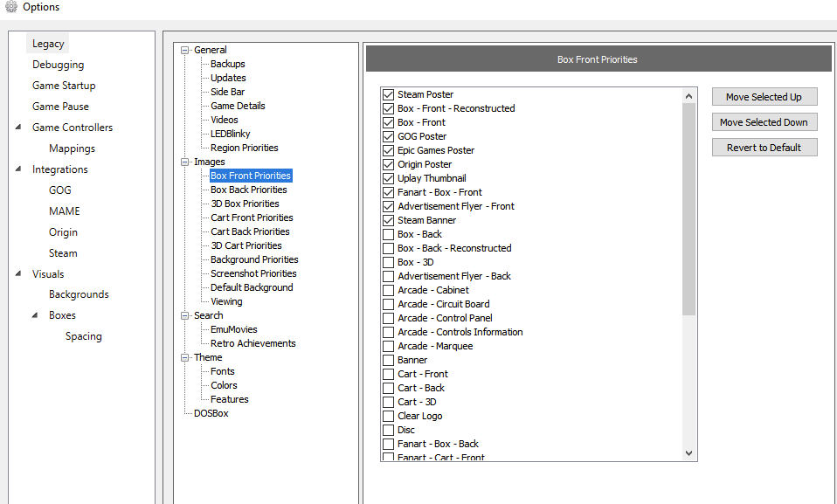Click the list scrollbar up arrow
837x504 pixels.
[688, 96]
